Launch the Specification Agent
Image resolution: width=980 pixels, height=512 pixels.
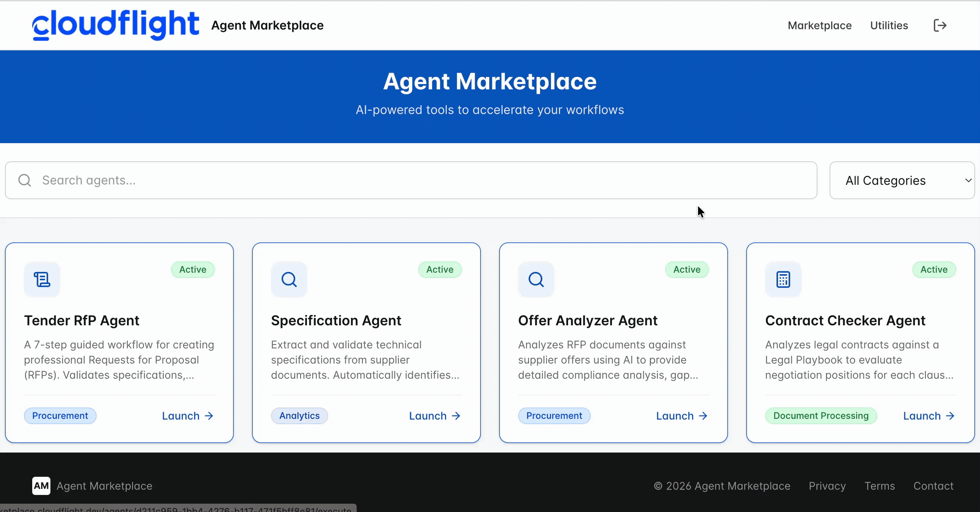point(434,416)
